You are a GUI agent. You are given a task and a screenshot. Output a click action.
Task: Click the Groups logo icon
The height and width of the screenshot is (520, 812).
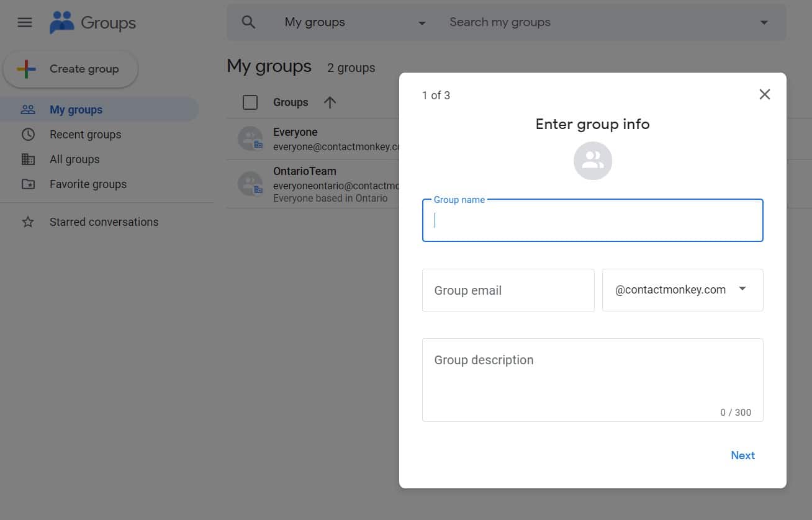(x=61, y=22)
